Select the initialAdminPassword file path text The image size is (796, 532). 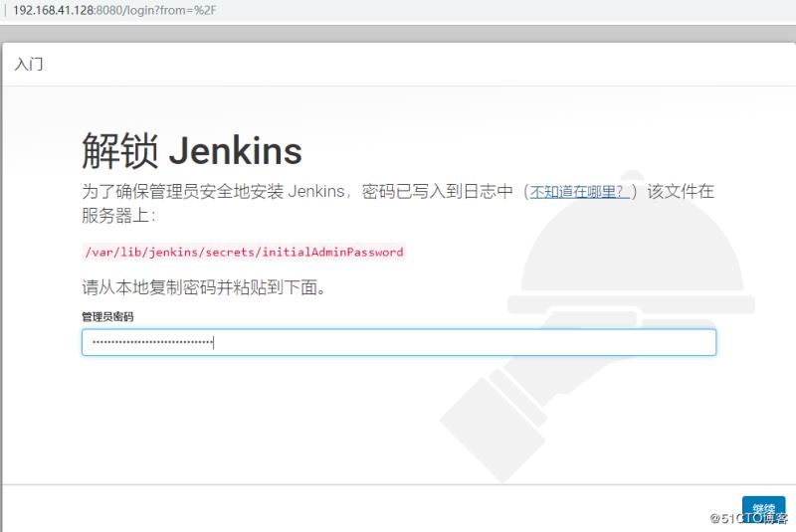coord(244,252)
